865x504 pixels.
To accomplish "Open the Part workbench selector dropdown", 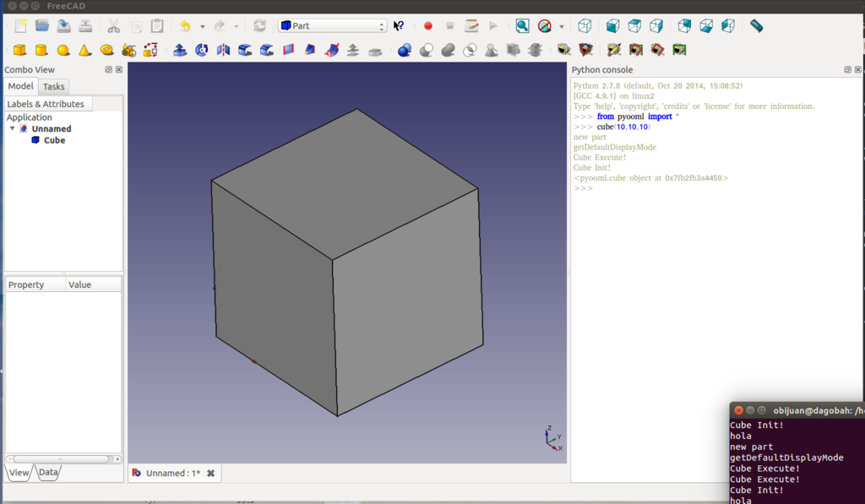I will (333, 26).
